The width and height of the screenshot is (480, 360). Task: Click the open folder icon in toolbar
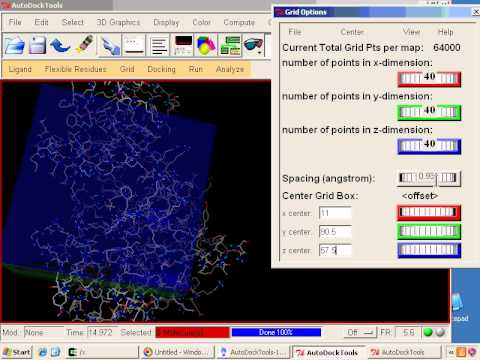point(15,45)
